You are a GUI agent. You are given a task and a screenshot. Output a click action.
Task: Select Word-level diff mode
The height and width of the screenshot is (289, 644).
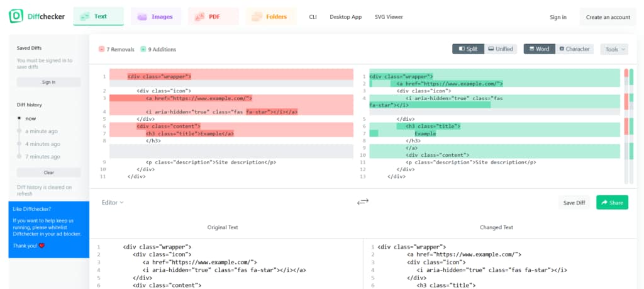coord(539,49)
